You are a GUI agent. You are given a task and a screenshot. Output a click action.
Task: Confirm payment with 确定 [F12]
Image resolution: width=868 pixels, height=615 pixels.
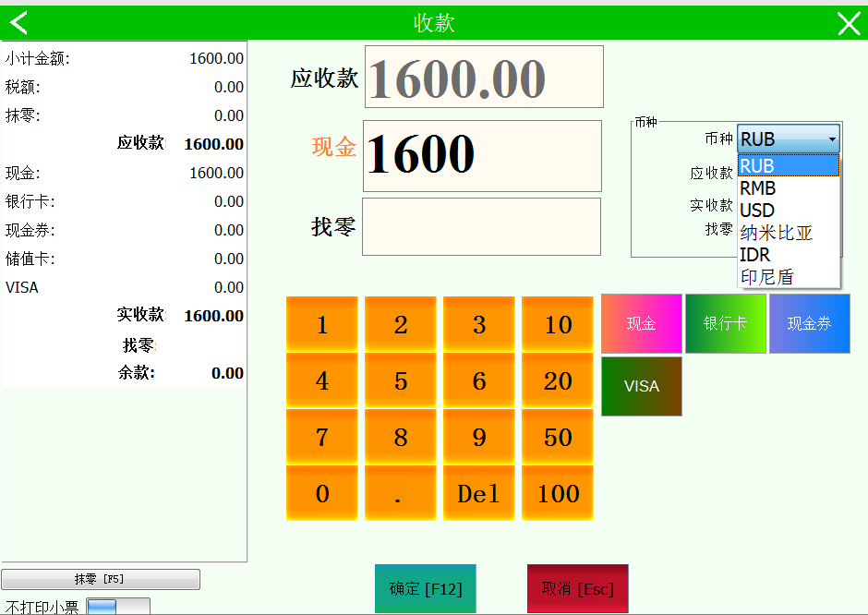click(x=425, y=589)
